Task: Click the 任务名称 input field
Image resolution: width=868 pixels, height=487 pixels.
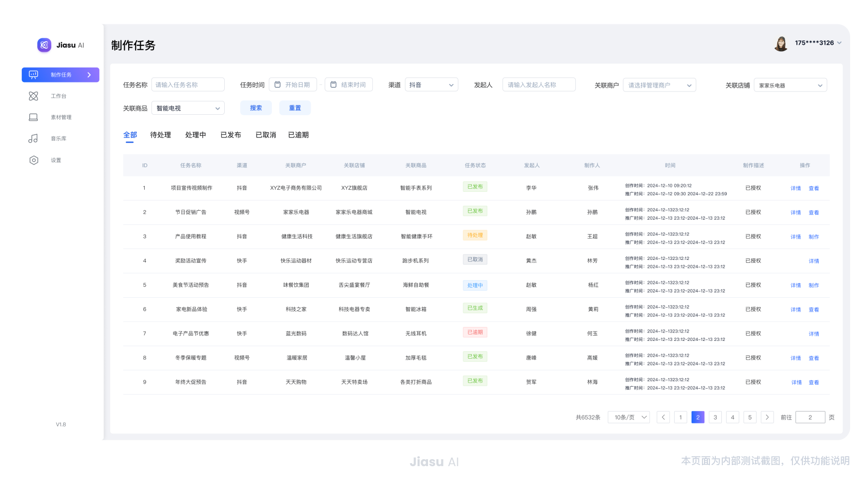Action: pos(188,85)
